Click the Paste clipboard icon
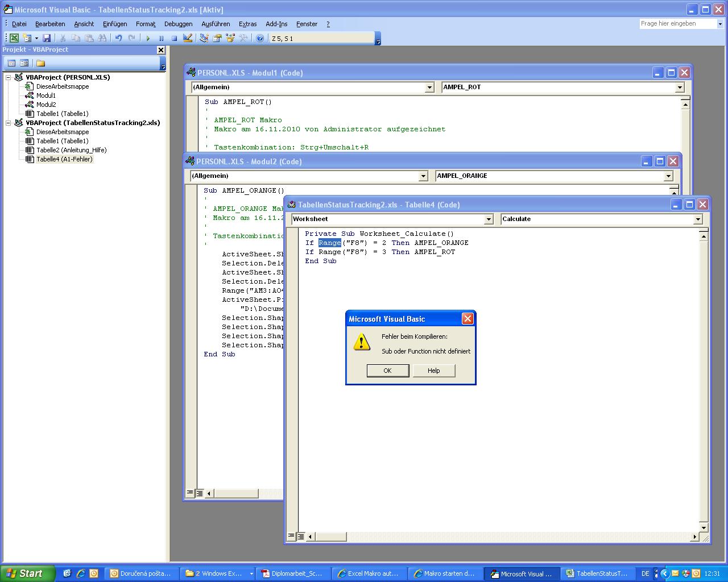Viewport: 728px width, 582px height. (x=89, y=38)
